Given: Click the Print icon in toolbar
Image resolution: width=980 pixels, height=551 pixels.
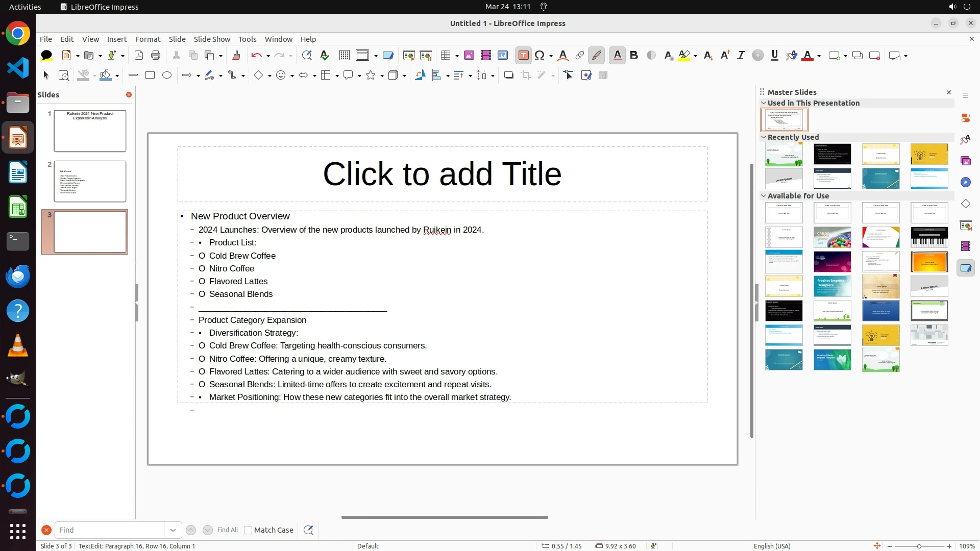Looking at the screenshot, I should point(156,56).
